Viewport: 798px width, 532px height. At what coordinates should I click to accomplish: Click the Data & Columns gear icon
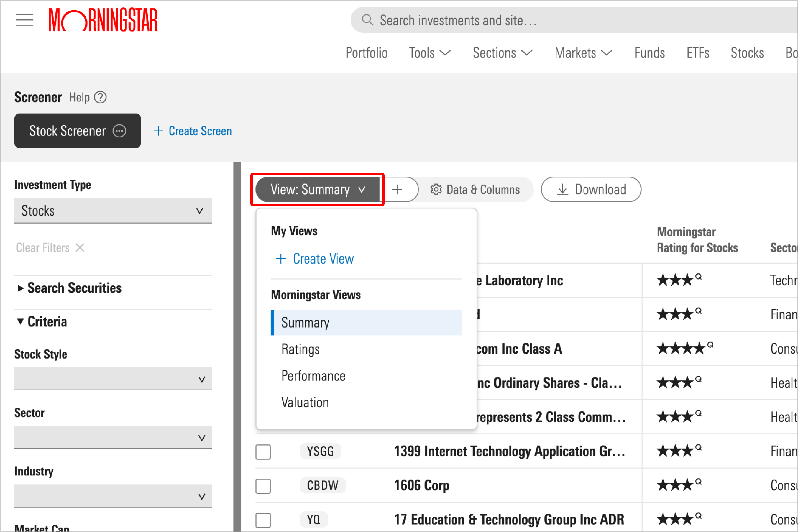(x=436, y=189)
